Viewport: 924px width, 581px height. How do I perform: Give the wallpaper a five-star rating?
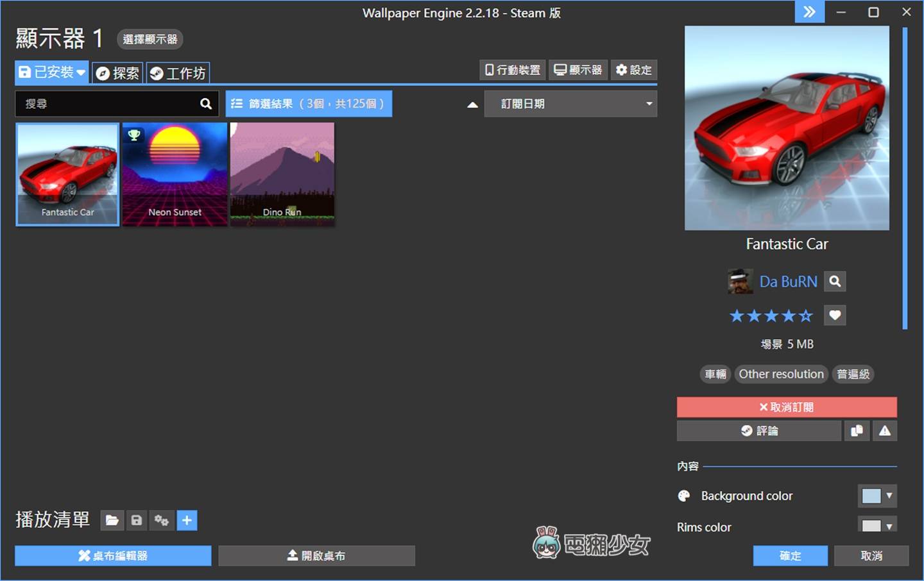tap(807, 315)
